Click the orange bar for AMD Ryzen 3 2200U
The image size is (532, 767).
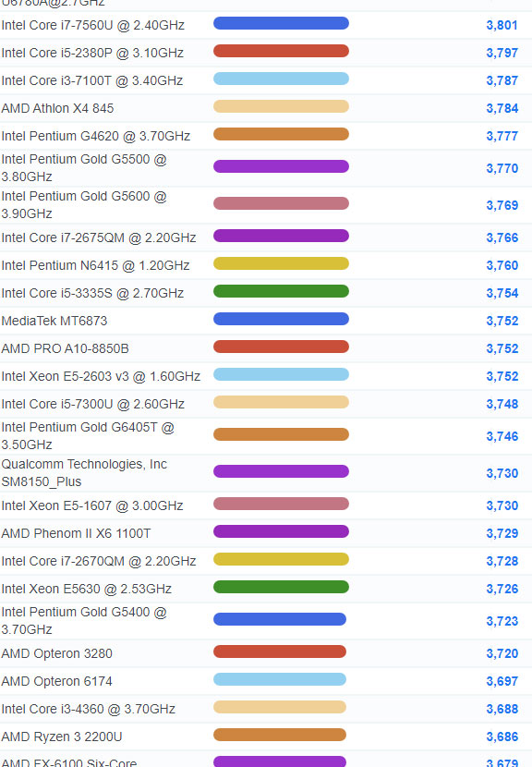pos(280,735)
